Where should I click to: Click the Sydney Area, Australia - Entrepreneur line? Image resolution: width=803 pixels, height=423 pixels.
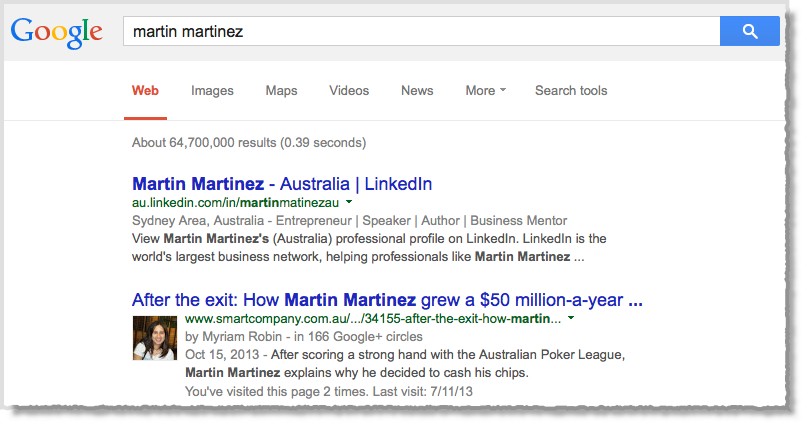pos(349,221)
